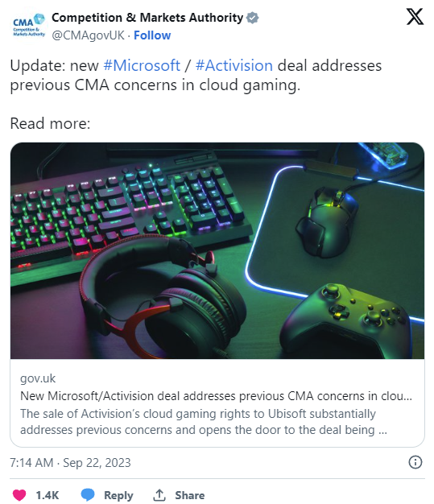
Task: Click the share upload arrow icon
Action: click(x=159, y=494)
